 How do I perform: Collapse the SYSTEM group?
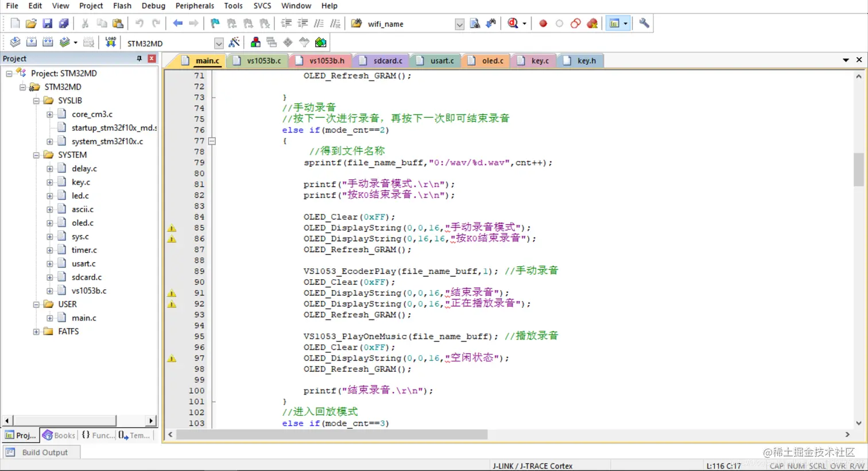[x=36, y=155]
